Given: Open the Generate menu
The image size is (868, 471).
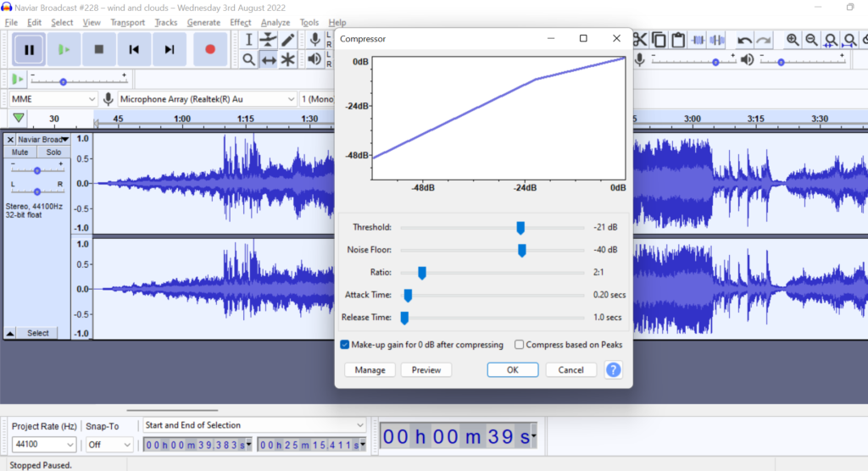Looking at the screenshot, I should [x=203, y=22].
